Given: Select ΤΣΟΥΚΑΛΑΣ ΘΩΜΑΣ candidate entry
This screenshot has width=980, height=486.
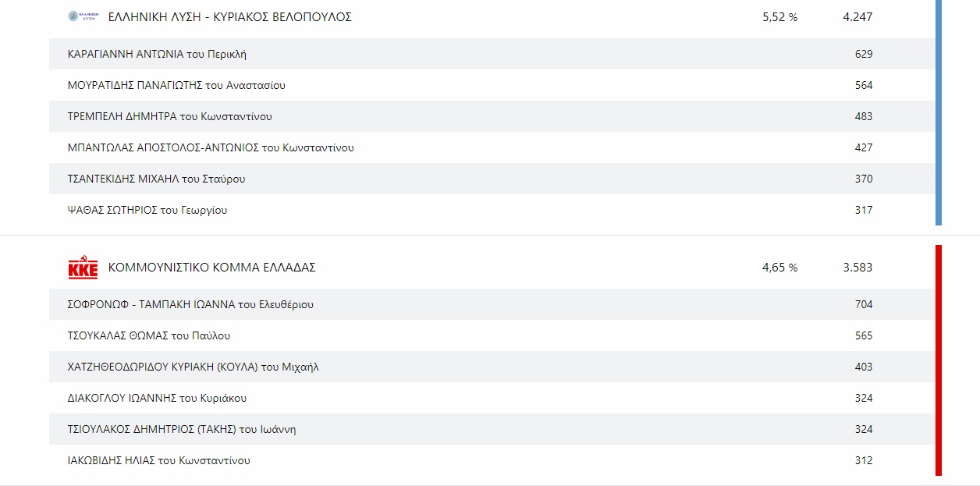Looking at the screenshot, I should [149, 336].
